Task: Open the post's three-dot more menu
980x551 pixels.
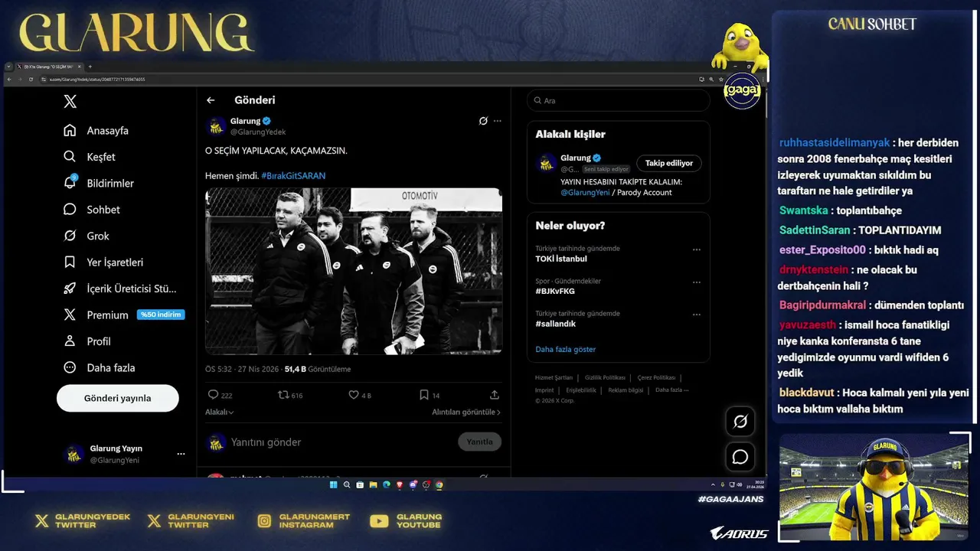Action: tap(498, 121)
